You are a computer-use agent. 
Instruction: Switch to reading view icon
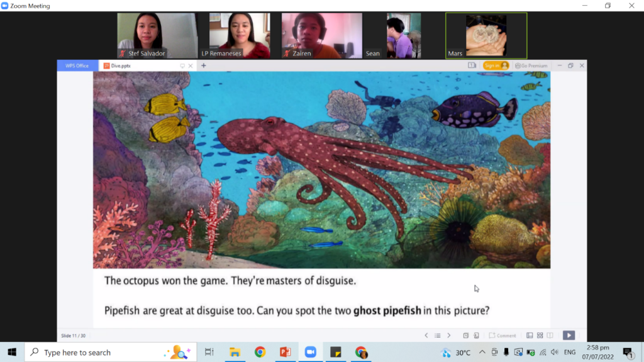pyautogui.click(x=550, y=336)
